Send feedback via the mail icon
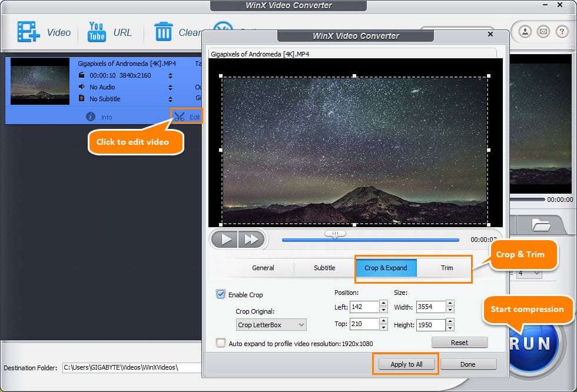The height and width of the screenshot is (392, 577). click(x=543, y=32)
